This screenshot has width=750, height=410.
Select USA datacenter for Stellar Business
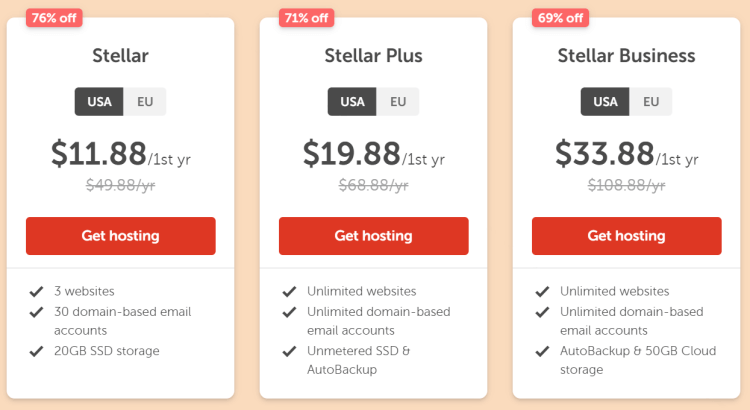605,101
